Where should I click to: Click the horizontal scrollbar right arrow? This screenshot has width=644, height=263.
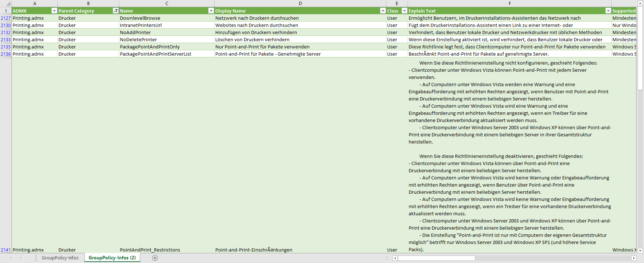(x=634, y=258)
